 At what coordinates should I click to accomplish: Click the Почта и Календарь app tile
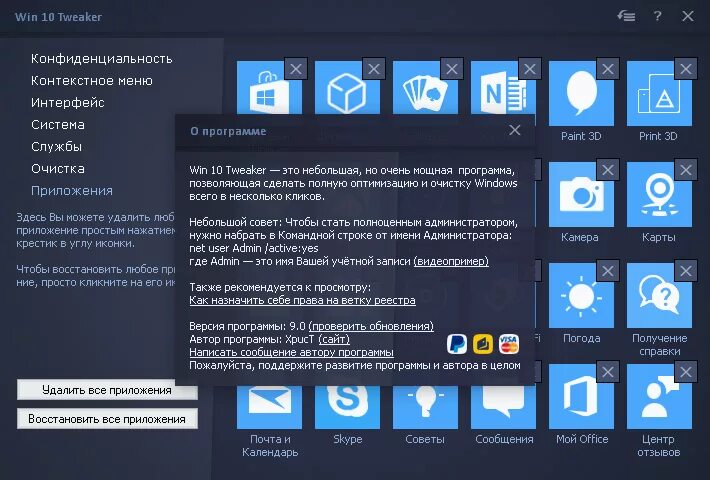click(x=269, y=407)
